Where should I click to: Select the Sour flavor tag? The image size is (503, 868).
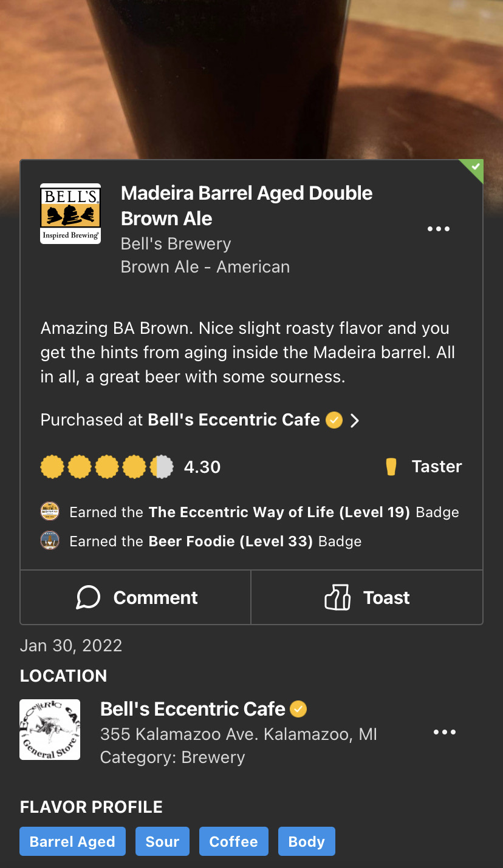(162, 841)
